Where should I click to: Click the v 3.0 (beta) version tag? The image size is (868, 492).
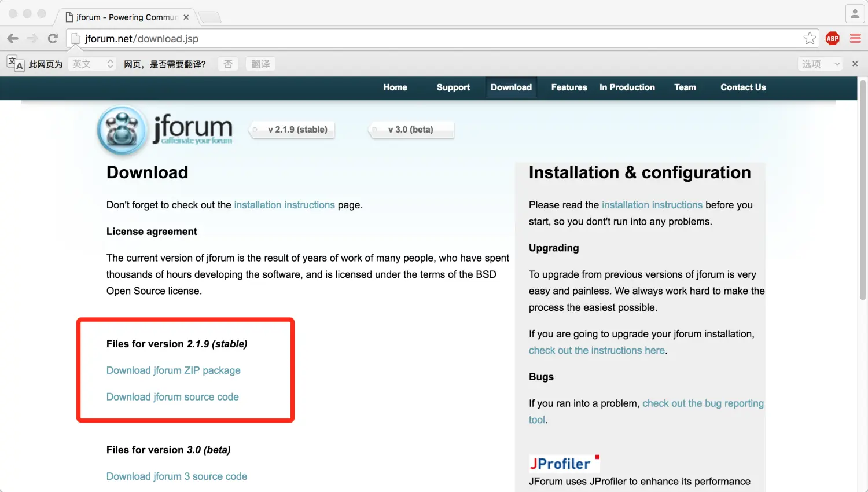point(411,130)
